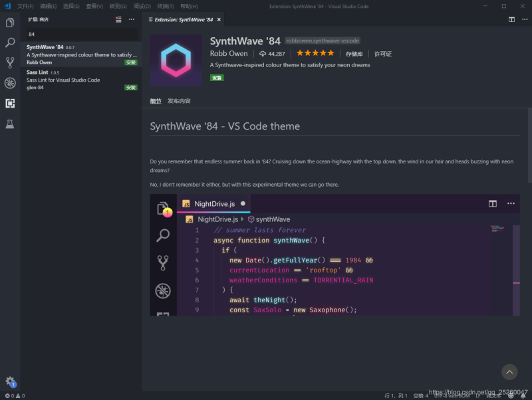Click UTF-8 with BOM encoding in status bar
Viewport: 532px width, 400px height.
(452, 395)
